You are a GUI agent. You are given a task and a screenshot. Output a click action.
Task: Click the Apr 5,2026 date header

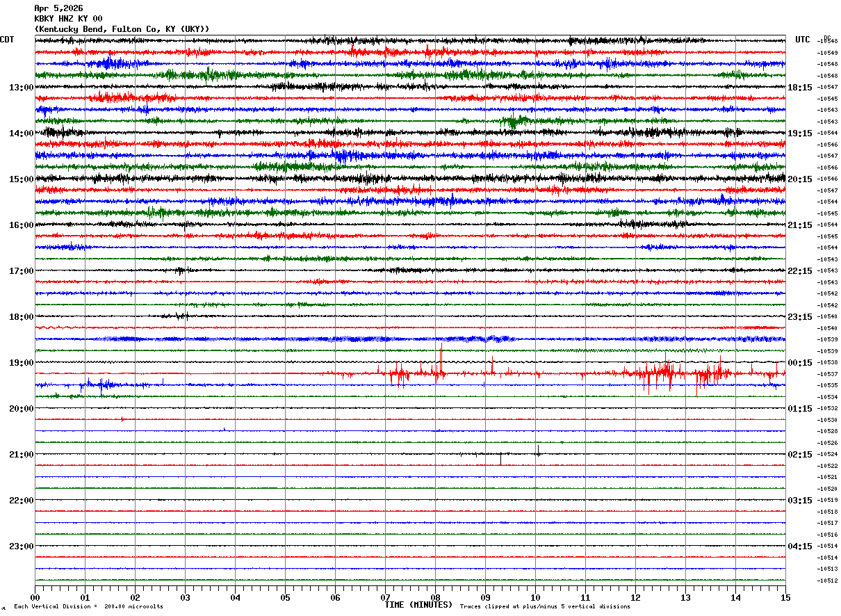(x=58, y=8)
